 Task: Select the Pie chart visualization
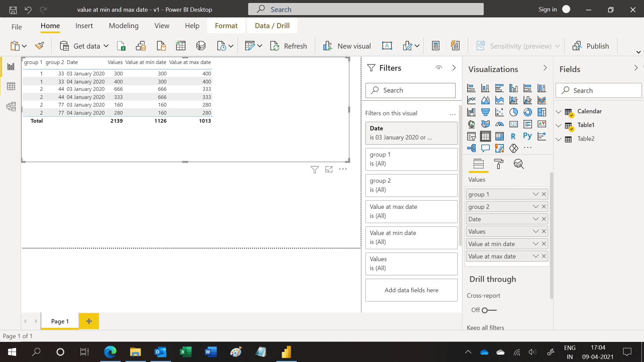514,112
